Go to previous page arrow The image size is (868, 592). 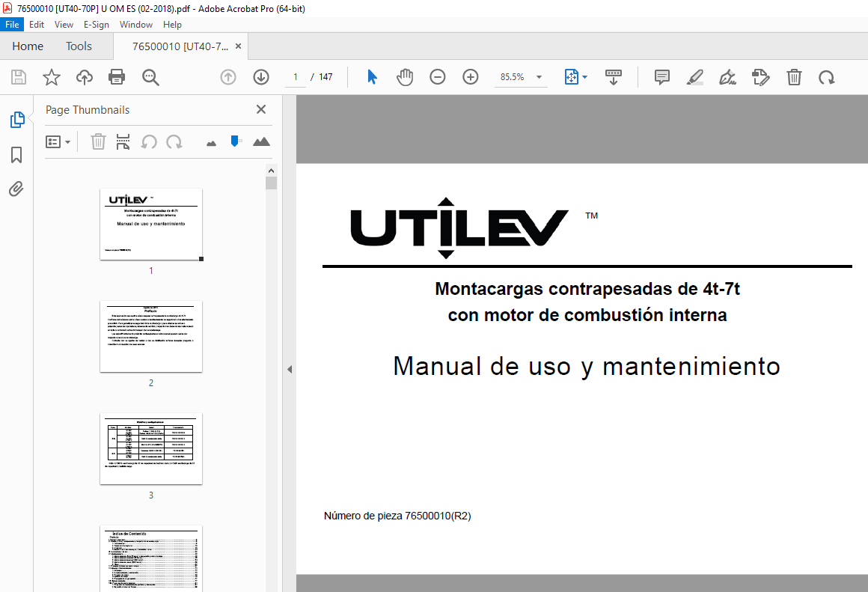click(x=228, y=77)
